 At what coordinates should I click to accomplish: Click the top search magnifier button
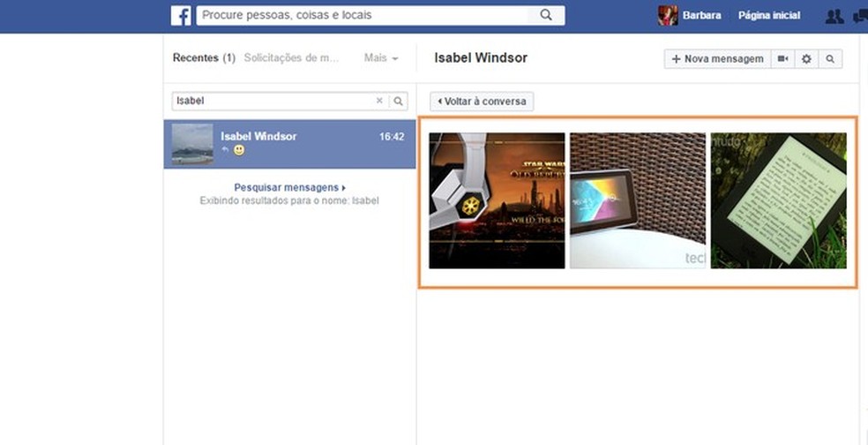[546, 16]
